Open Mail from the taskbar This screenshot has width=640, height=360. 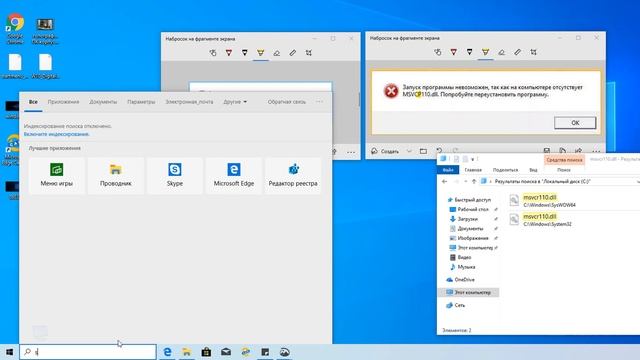(226, 351)
